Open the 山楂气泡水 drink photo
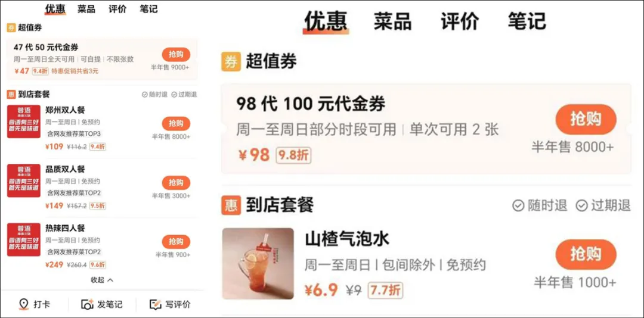 [x=258, y=263]
